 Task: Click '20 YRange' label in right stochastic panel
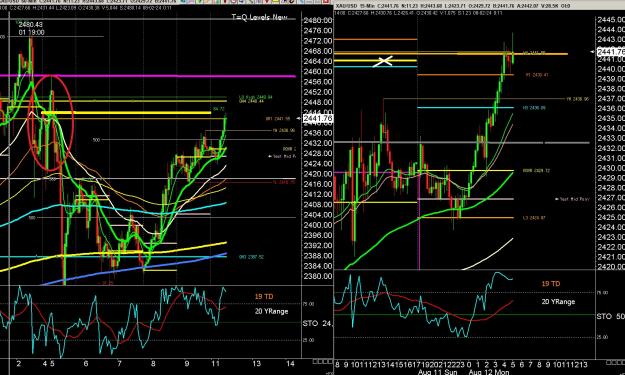pos(558,302)
